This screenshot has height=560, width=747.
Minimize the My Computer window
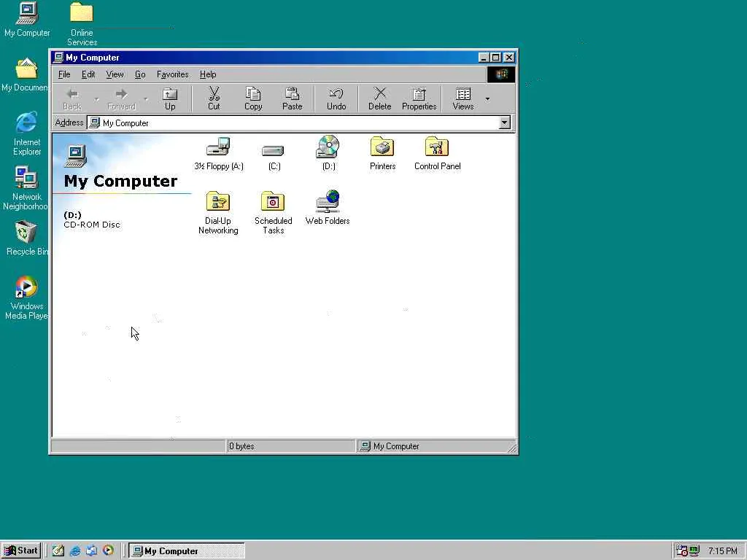click(x=484, y=58)
